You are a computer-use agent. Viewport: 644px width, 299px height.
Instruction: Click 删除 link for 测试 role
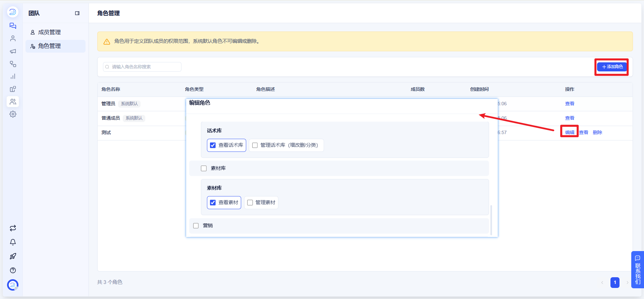597,132
